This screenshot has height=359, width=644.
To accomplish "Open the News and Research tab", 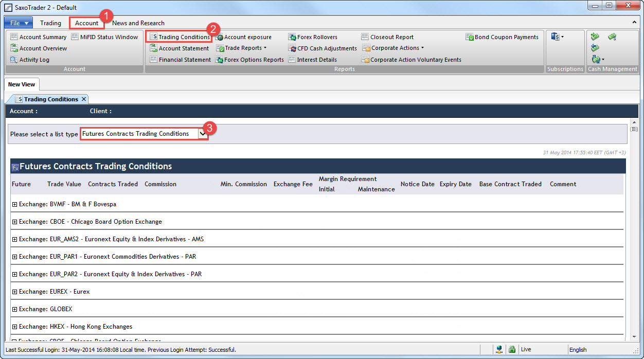I will 138,23.
